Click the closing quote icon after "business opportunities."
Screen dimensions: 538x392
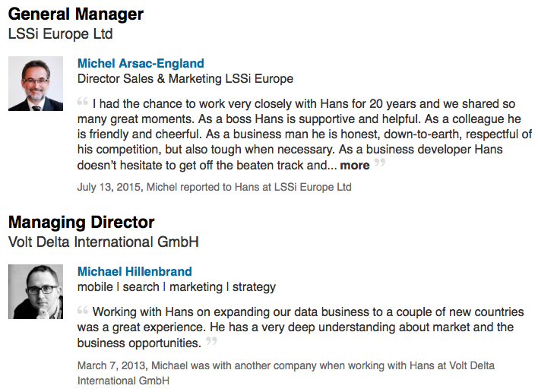(x=211, y=341)
